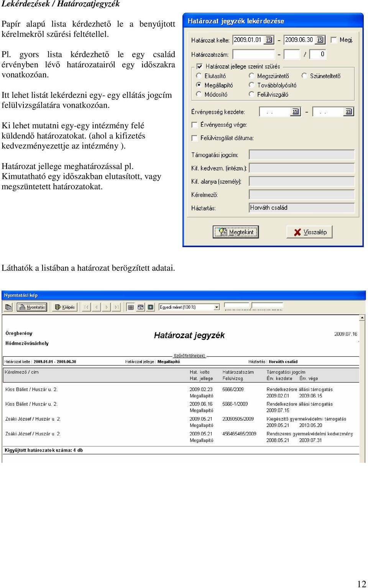Select the Megszüntető radio option
Viewport: 368px width, 588px height.
pos(251,76)
